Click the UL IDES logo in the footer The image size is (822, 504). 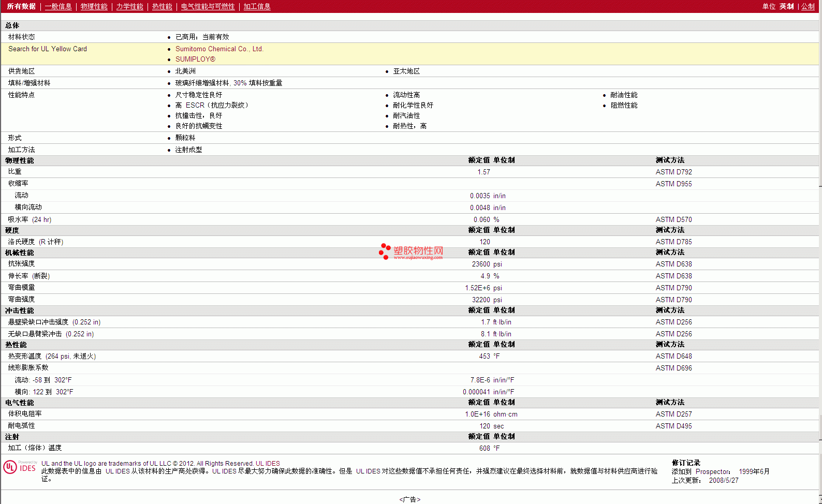point(20,467)
